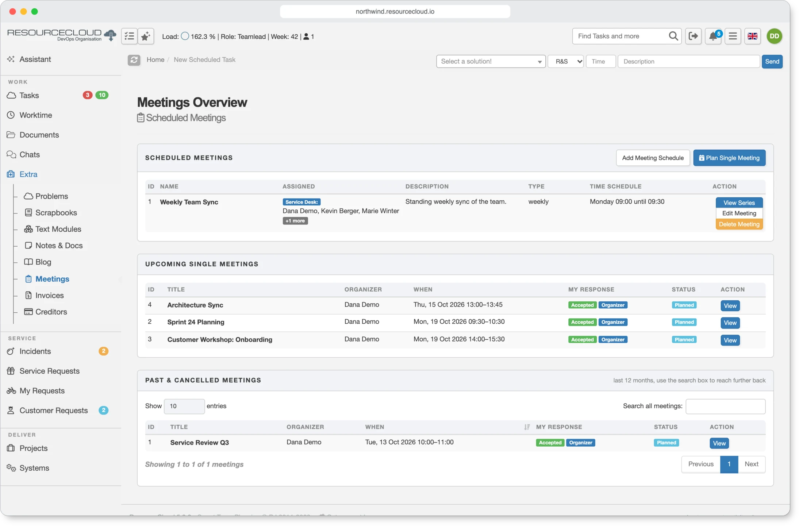Click the refresh icon beside Home breadcrumb
803x532 pixels.
(134, 60)
